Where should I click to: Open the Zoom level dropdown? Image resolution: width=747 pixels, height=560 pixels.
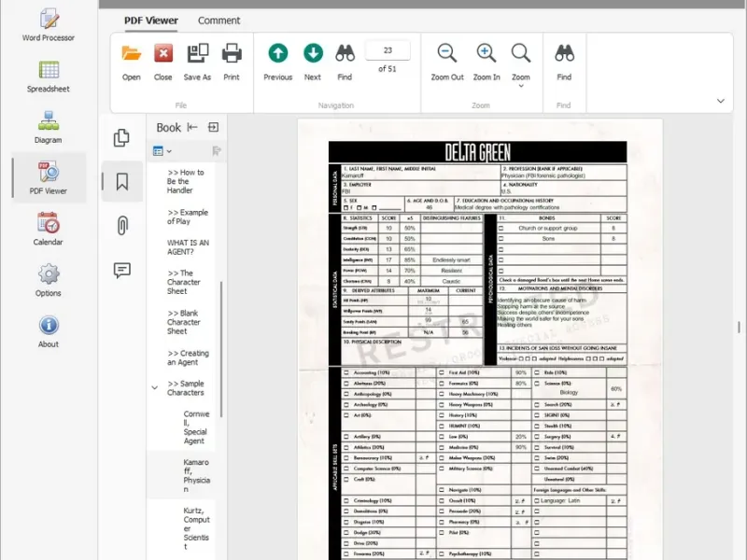(521, 65)
